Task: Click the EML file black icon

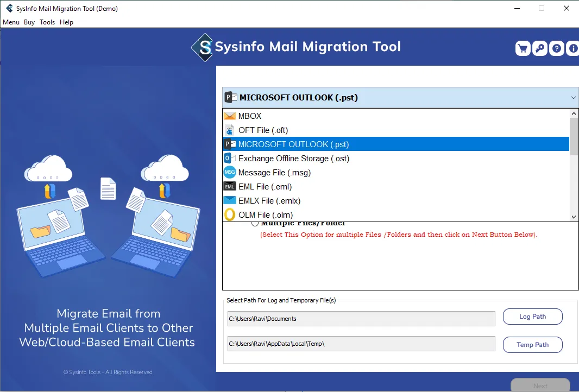Action: (230, 186)
